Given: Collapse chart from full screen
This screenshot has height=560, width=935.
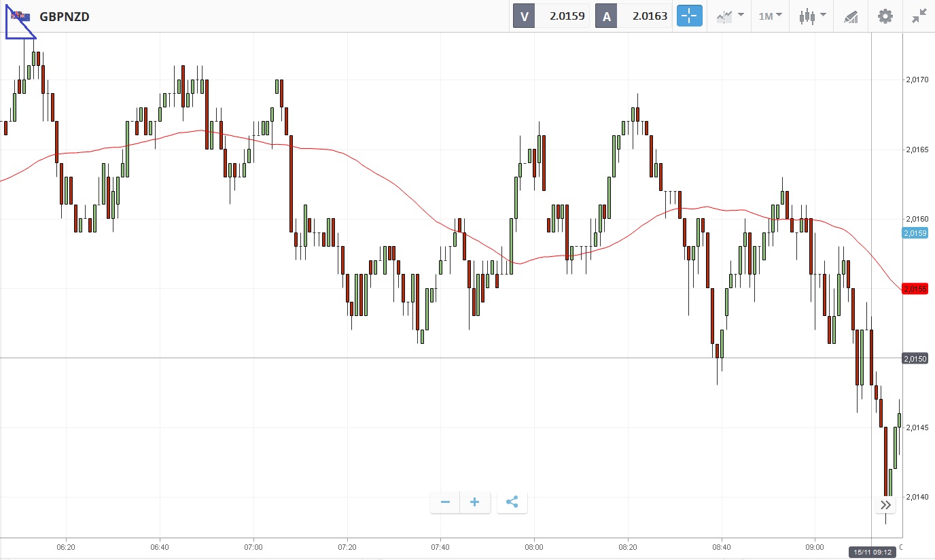Looking at the screenshot, I should (x=919, y=16).
